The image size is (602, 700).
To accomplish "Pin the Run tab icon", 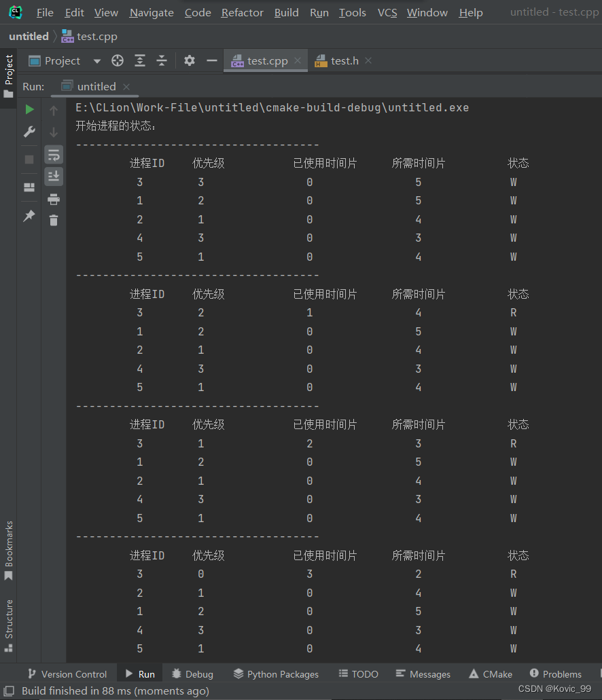I will pos(29,216).
